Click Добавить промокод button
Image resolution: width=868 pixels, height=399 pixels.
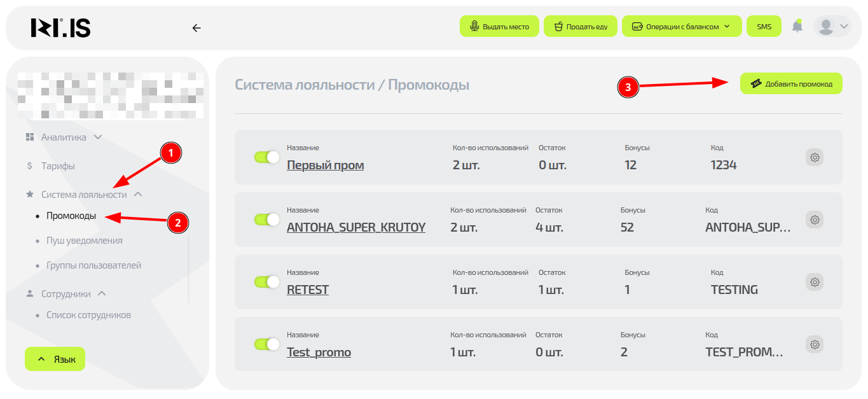pos(791,83)
